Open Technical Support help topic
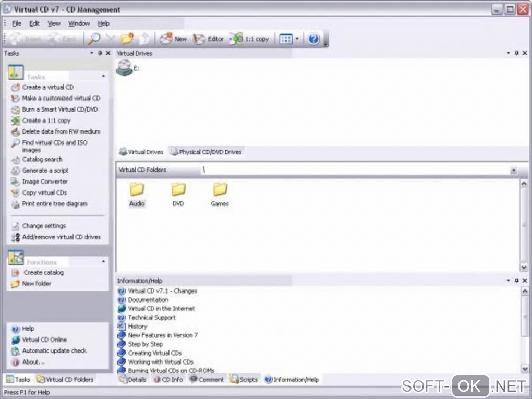 [x=147, y=318]
